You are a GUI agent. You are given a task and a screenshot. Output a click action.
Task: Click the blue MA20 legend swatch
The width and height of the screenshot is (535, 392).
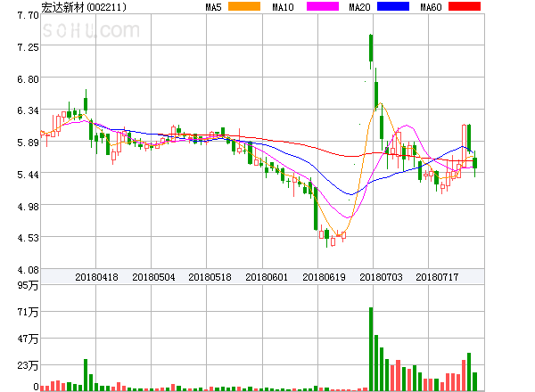coord(393,6)
